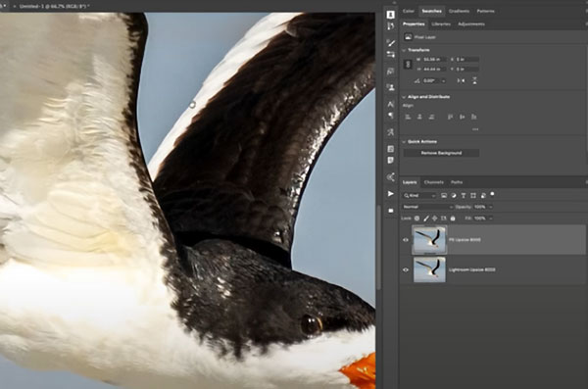Click the Fill percentage value
This screenshot has height=389, width=588.
(480, 218)
